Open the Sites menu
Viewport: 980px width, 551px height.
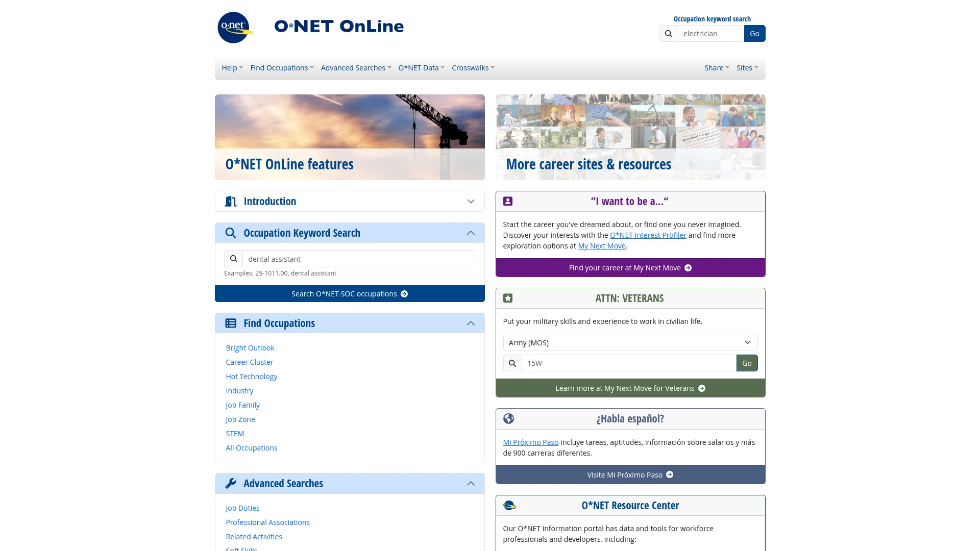pyautogui.click(x=747, y=68)
